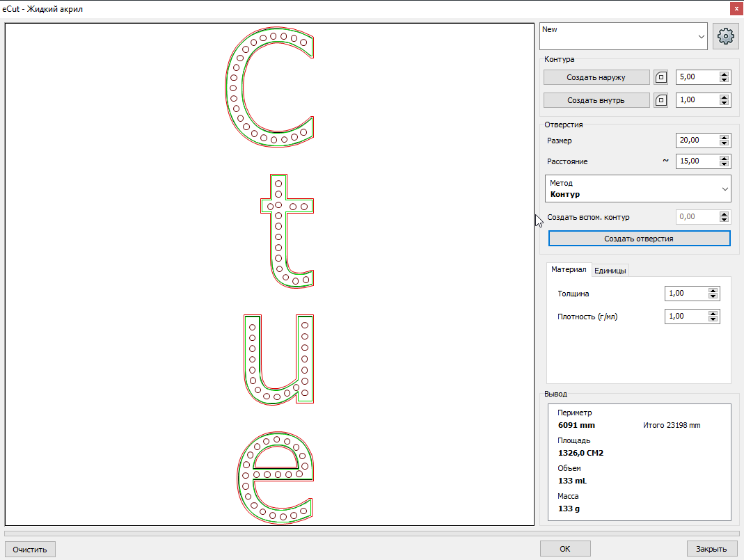Increase outward contour value with up arrow

point(724,74)
